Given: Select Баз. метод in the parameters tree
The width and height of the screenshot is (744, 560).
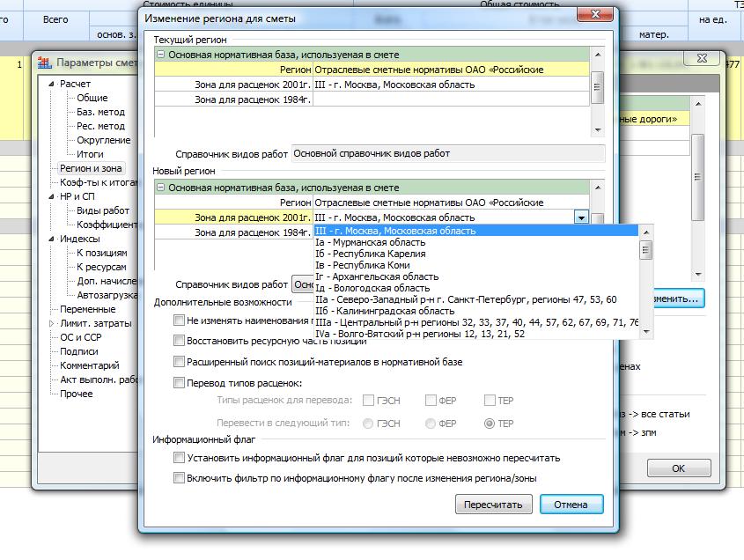Looking at the screenshot, I should coord(100,112).
